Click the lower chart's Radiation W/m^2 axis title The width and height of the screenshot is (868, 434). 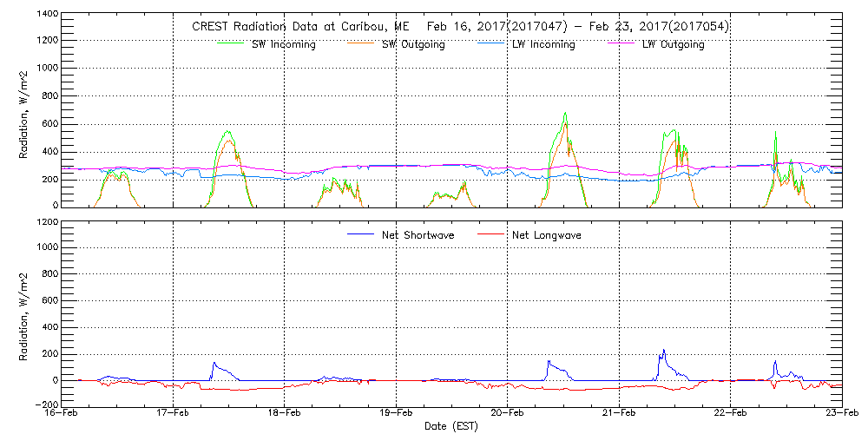(x=23, y=314)
